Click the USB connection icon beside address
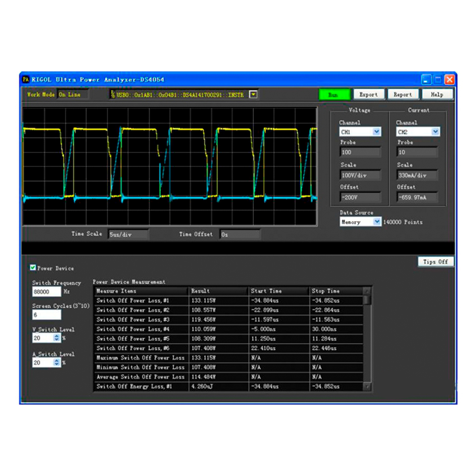476x476 pixels. coord(113,94)
